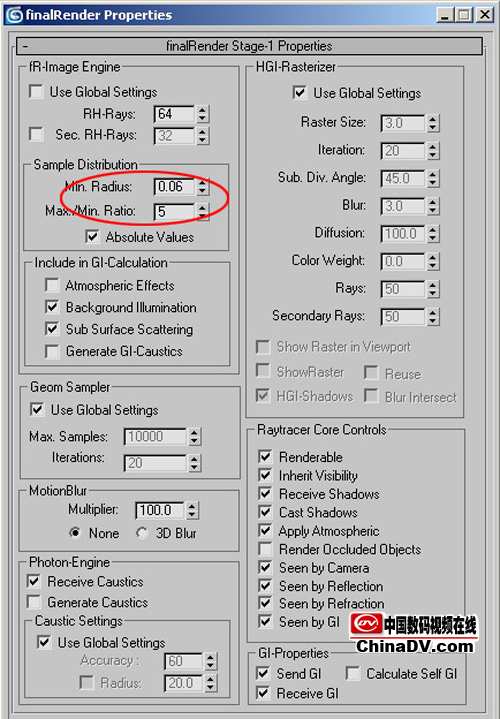This screenshot has height=719, width=500.
Task: Uncheck Seen by Camera checkbox
Action: [x=265, y=567]
